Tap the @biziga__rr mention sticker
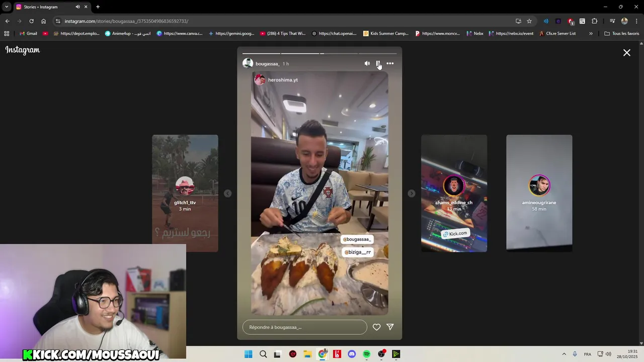This screenshot has height=362, width=644. [x=357, y=252]
